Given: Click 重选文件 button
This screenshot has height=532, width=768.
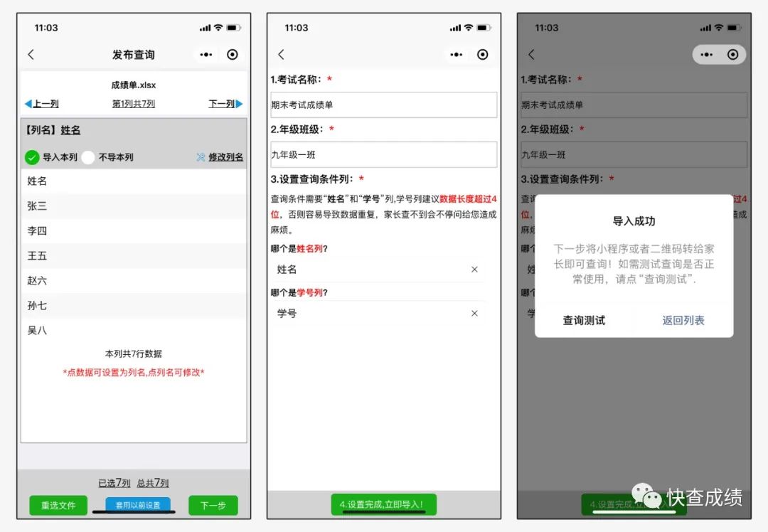Looking at the screenshot, I should coord(58,505).
